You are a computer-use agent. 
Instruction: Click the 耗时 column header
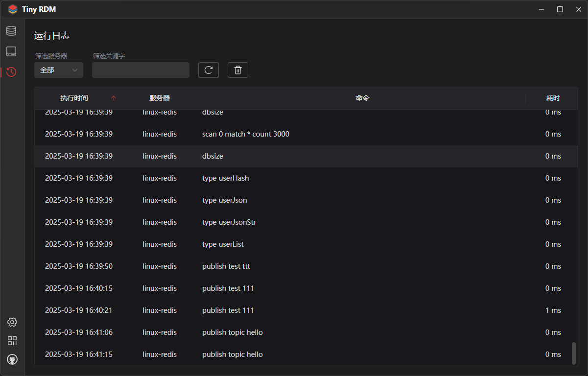553,98
